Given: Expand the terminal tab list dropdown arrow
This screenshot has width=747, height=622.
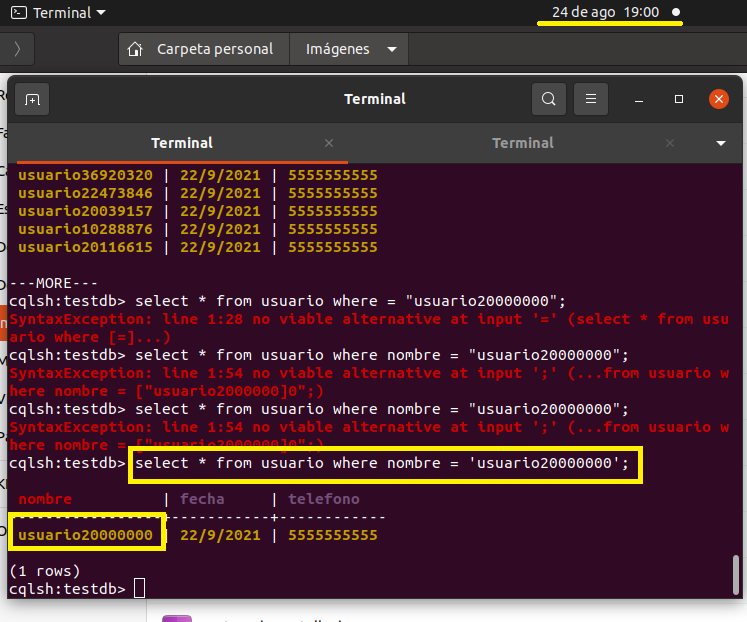Looking at the screenshot, I should 721,143.
